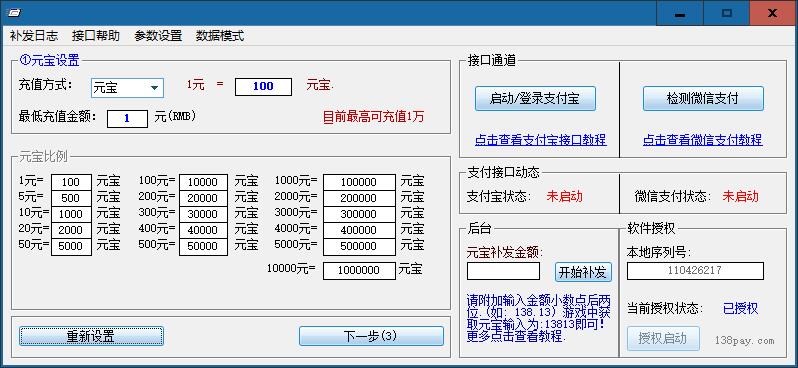Click the 检测微信支付 button
The width and height of the screenshot is (798, 368).
point(703,98)
